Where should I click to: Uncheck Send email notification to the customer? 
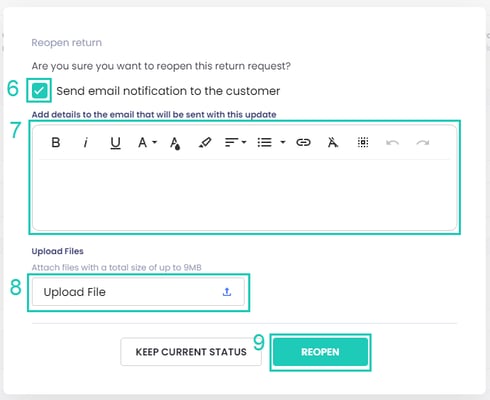(39, 90)
